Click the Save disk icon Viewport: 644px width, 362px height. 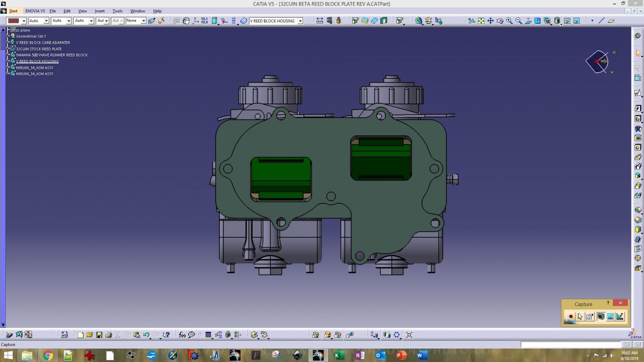99,335
